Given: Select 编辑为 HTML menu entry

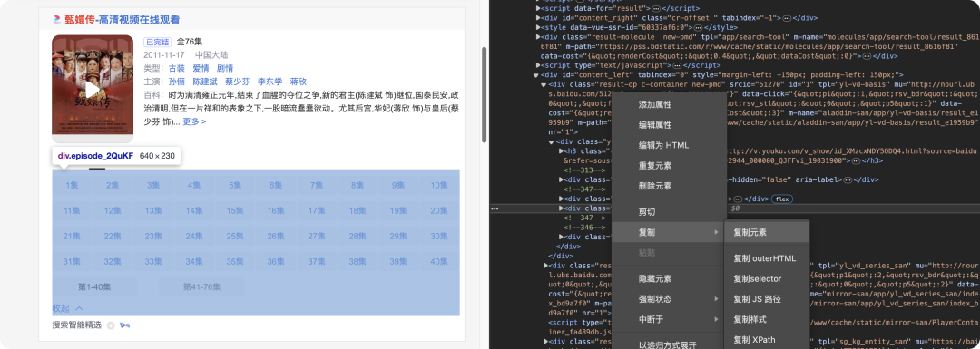Looking at the screenshot, I should (x=663, y=145).
